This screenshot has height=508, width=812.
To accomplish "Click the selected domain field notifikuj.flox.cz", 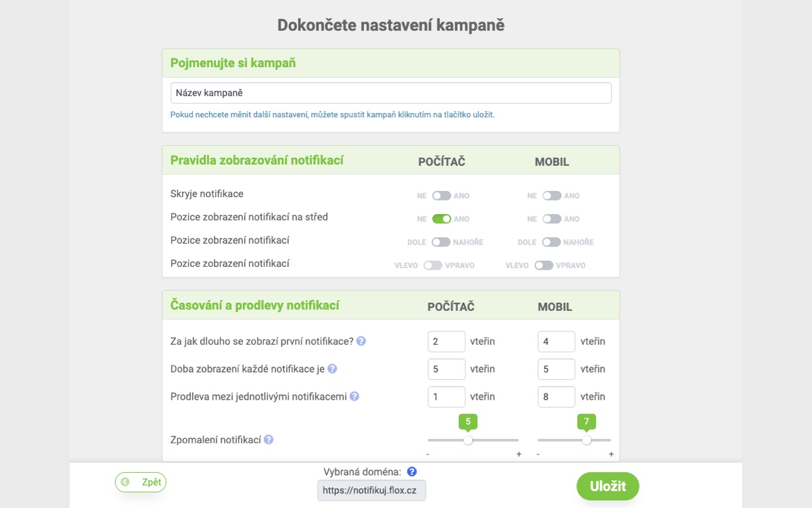I will coord(371,490).
